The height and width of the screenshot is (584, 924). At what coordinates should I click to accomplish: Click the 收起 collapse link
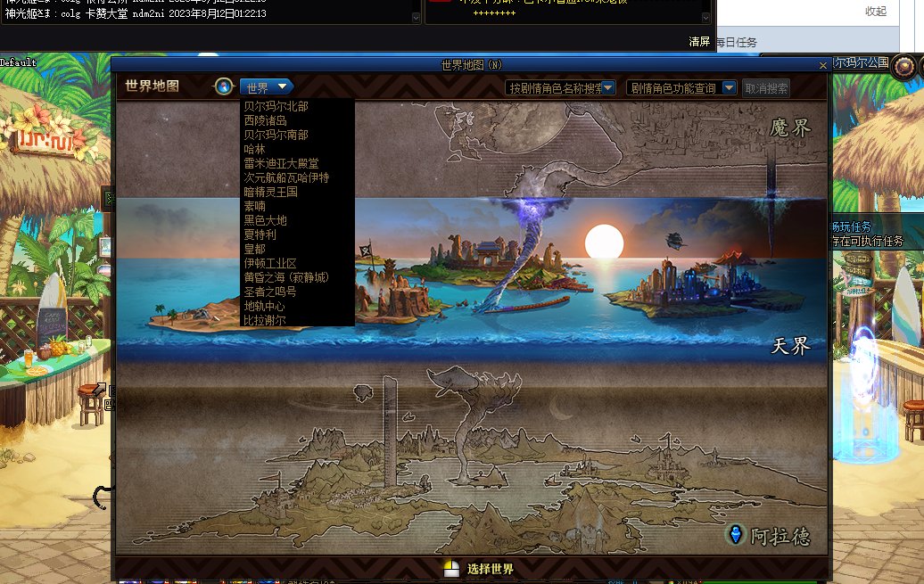tap(876, 12)
